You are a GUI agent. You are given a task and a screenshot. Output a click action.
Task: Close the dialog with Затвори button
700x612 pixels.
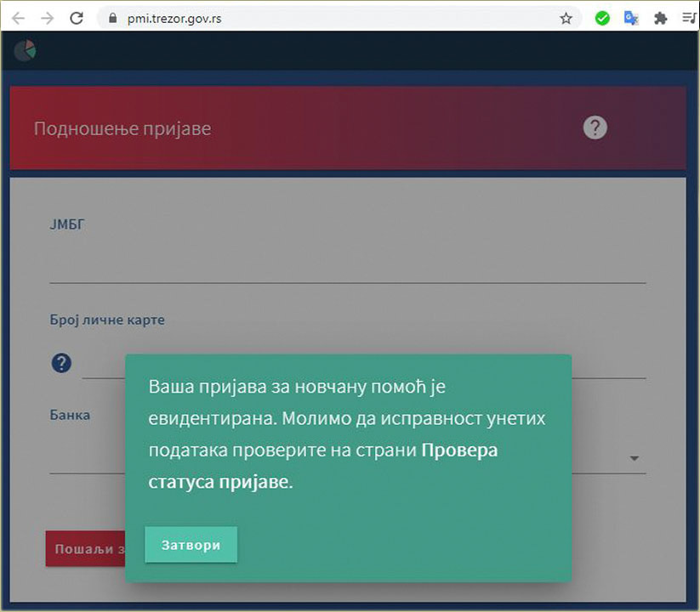click(x=191, y=545)
